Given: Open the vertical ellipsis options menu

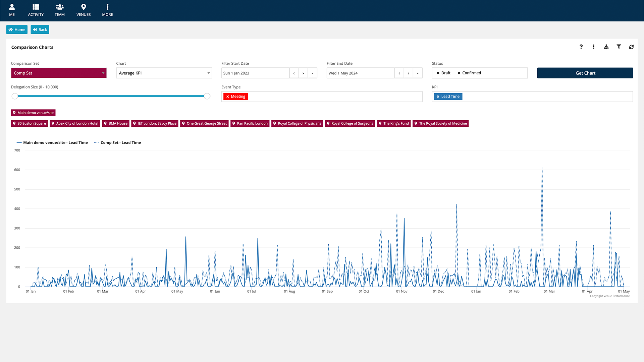Looking at the screenshot, I should pos(594,47).
